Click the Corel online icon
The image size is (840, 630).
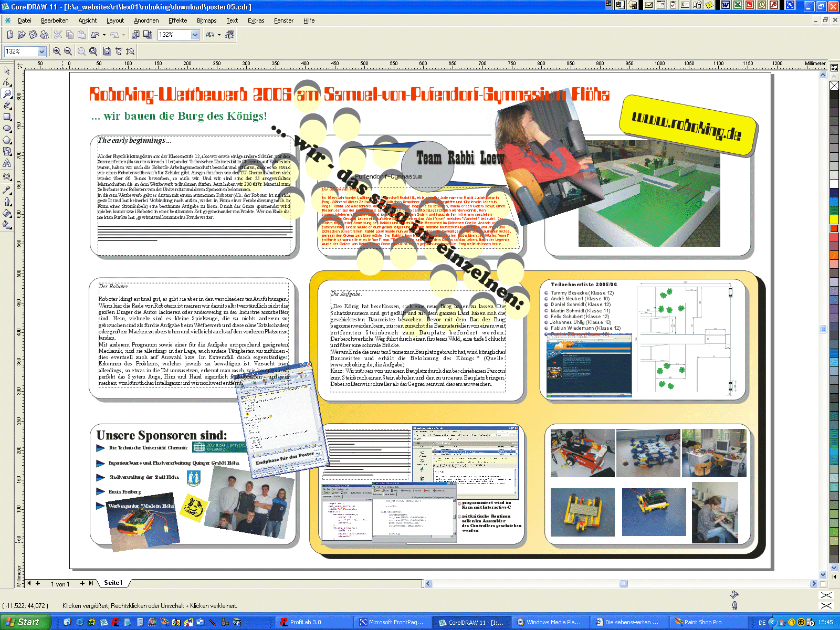coord(229,35)
